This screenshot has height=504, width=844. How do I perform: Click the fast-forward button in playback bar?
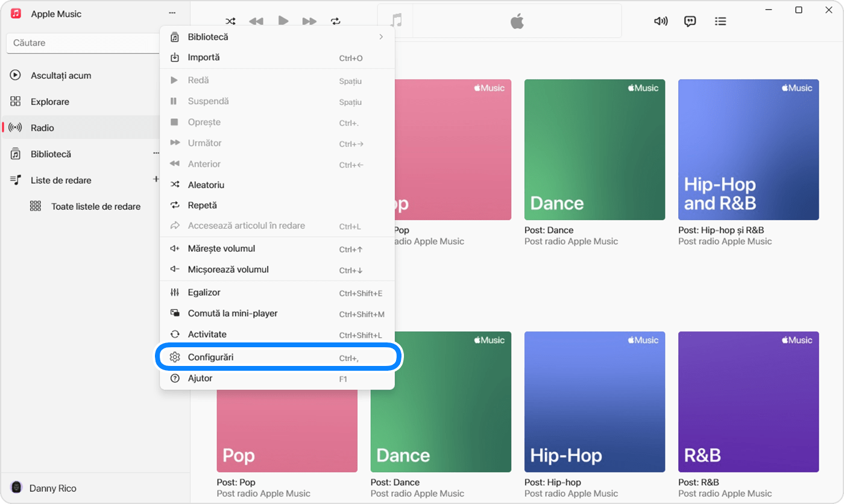click(x=309, y=21)
